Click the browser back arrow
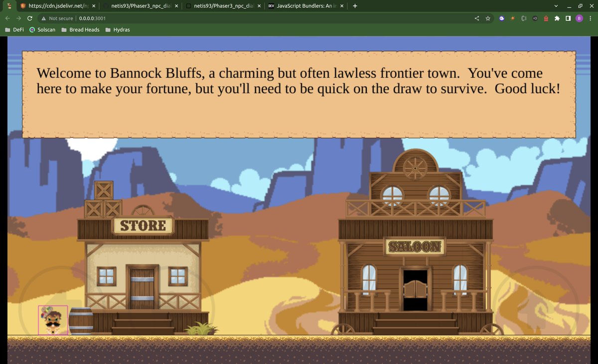This screenshot has width=598, height=364. point(7,18)
